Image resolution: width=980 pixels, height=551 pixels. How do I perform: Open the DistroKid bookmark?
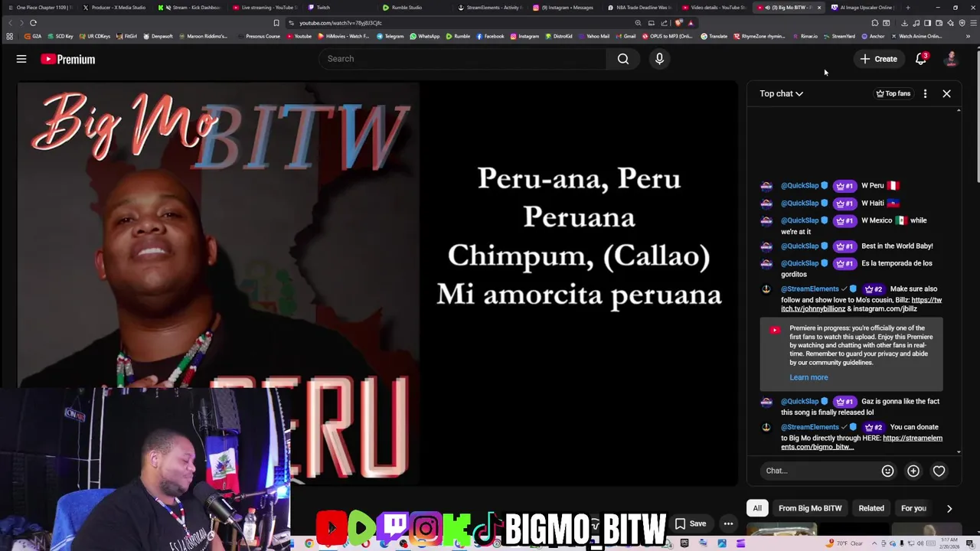558,36
